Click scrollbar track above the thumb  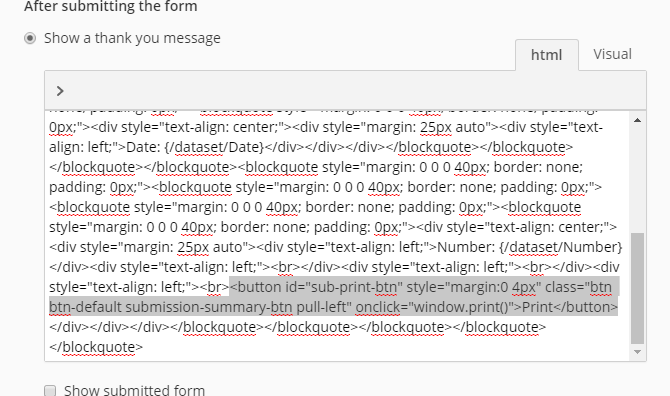(637, 179)
